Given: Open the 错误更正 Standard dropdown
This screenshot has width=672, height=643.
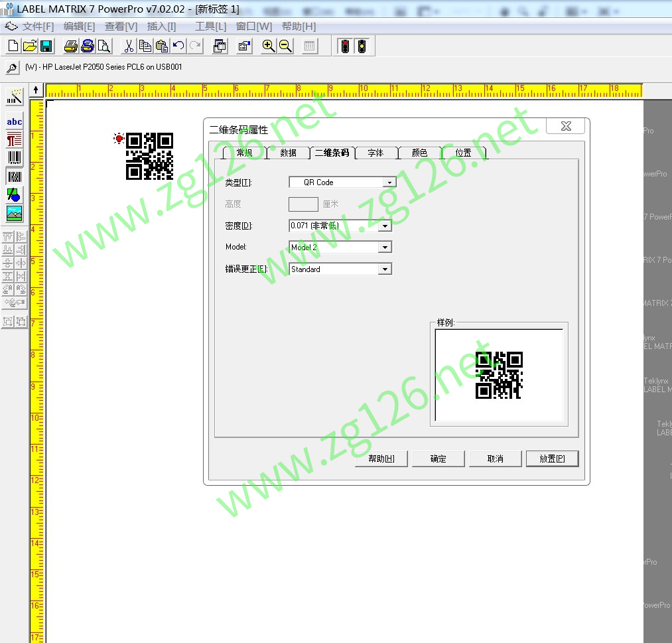Looking at the screenshot, I should pos(385,269).
